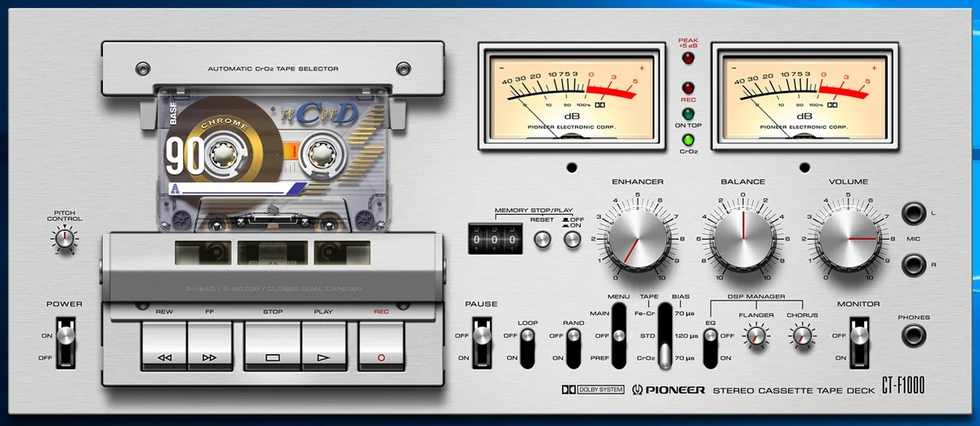The image size is (980, 426).
Task: Click the PEAK +5 dB indicator LED
Action: click(688, 59)
